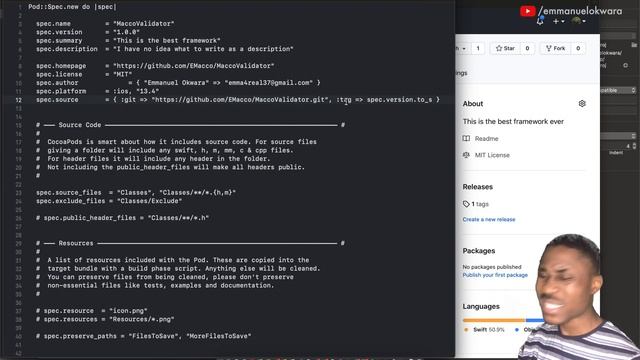Open GitHub notifications bell
640x360 pixels.
[540, 21]
